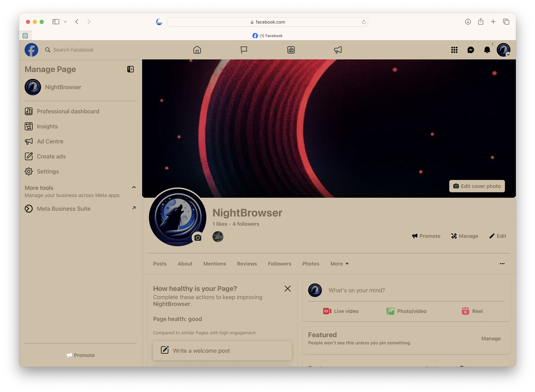The height and width of the screenshot is (392, 535).
Task: Switch to the Posts tab
Action: [160, 264]
